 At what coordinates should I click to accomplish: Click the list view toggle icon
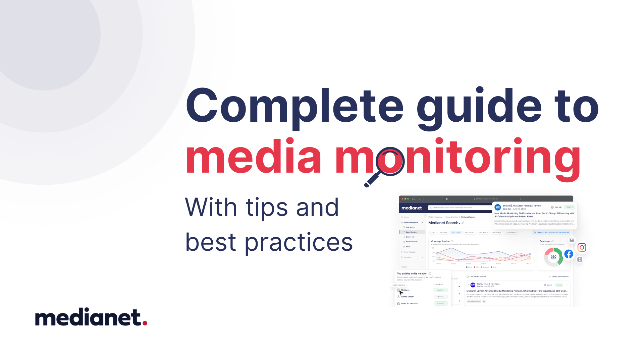[x=573, y=239]
